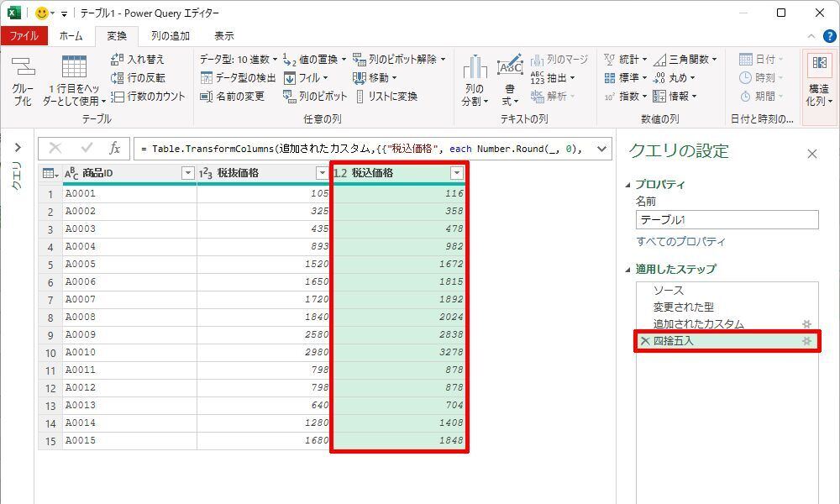This screenshot has height=504, width=840.
Task: Select the 追加されたカスタム step
Action: tap(698, 324)
